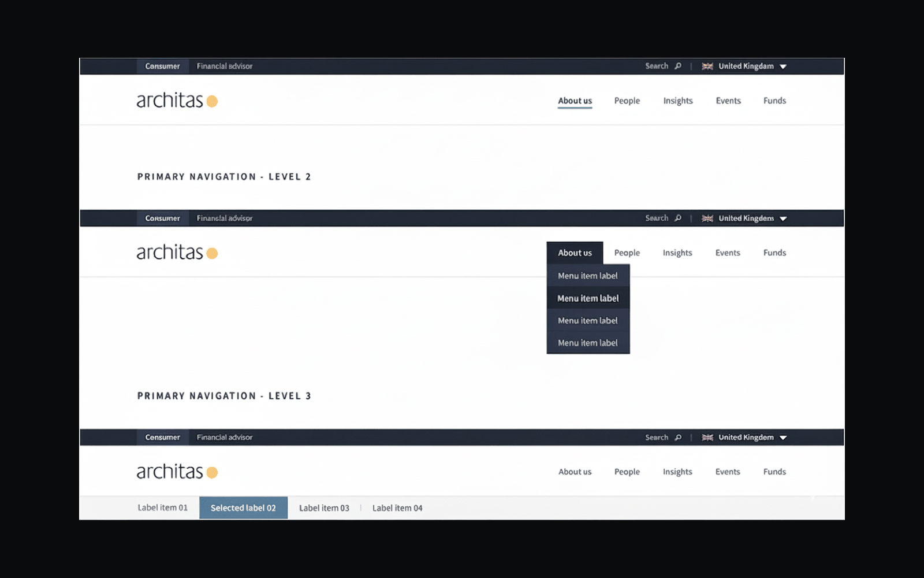This screenshot has width=924, height=578.
Task: Open the United Kingdom dropdown arrow in the Level 3 header
Action: (783, 438)
